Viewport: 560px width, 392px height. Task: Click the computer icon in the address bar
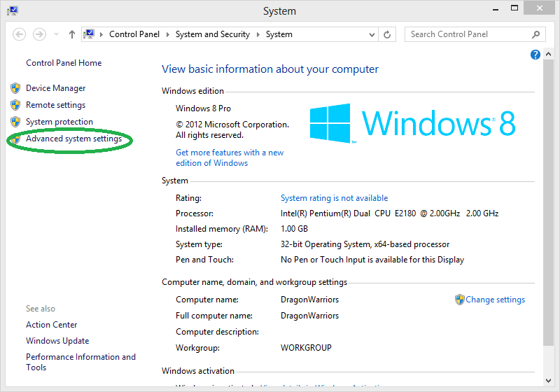coord(89,34)
